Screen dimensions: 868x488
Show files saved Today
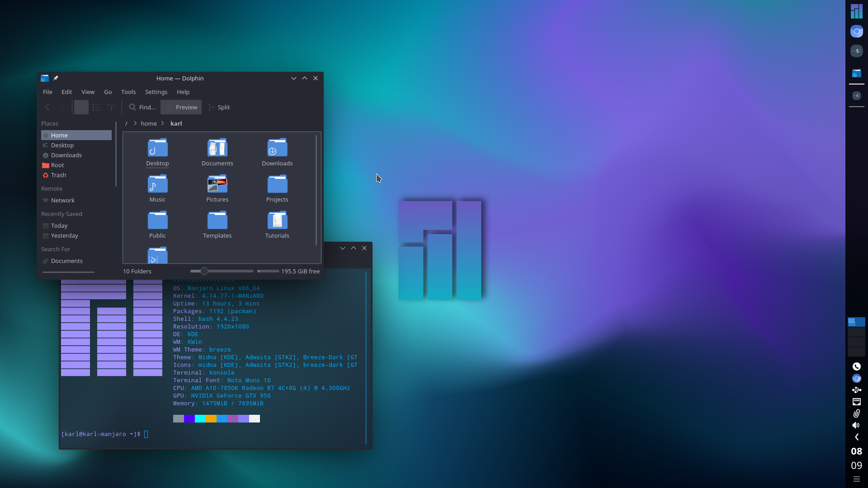(76, 225)
